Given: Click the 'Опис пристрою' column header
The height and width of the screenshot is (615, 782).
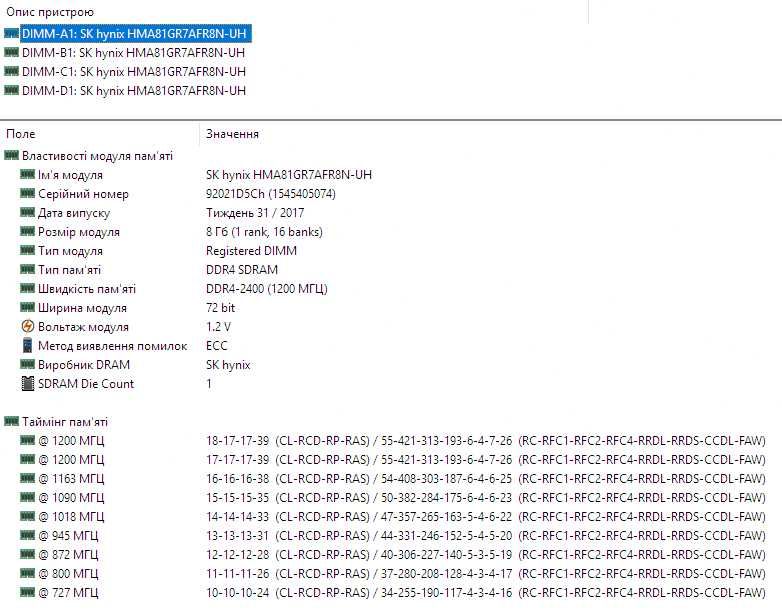Looking at the screenshot, I should (50, 12).
